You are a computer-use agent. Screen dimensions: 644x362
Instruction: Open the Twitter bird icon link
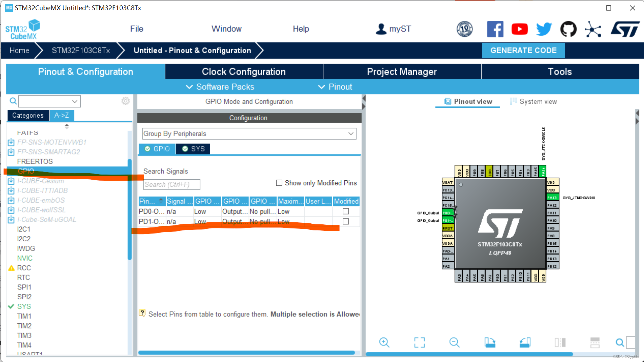click(544, 29)
